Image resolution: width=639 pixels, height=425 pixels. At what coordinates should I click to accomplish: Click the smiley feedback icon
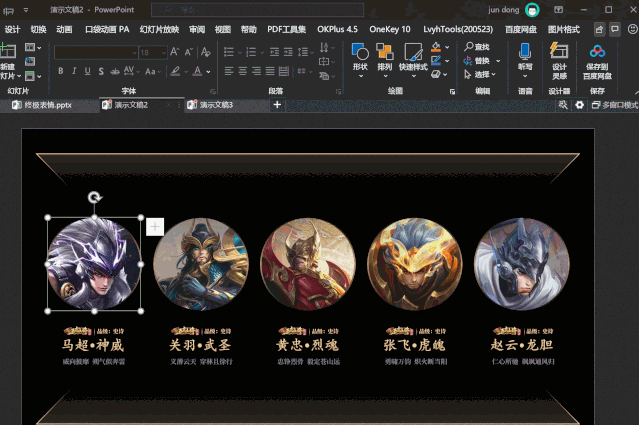[632, 29]
